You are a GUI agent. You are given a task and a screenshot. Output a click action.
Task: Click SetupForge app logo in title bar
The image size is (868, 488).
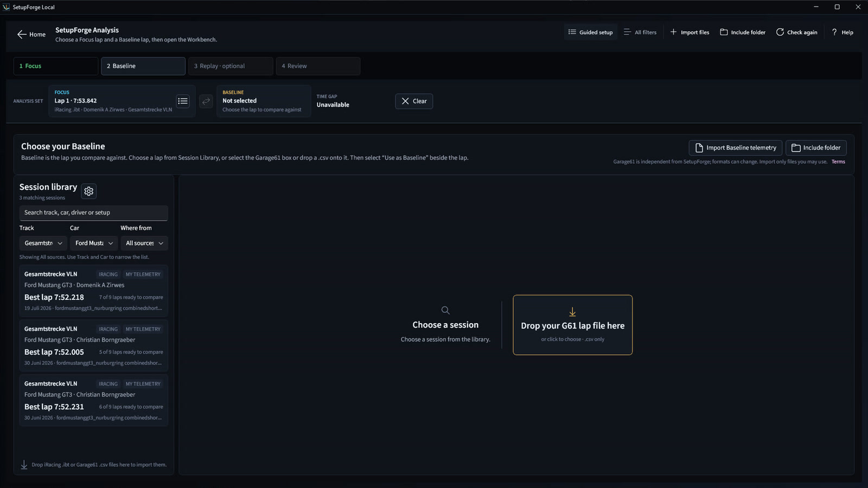point(7,7)
